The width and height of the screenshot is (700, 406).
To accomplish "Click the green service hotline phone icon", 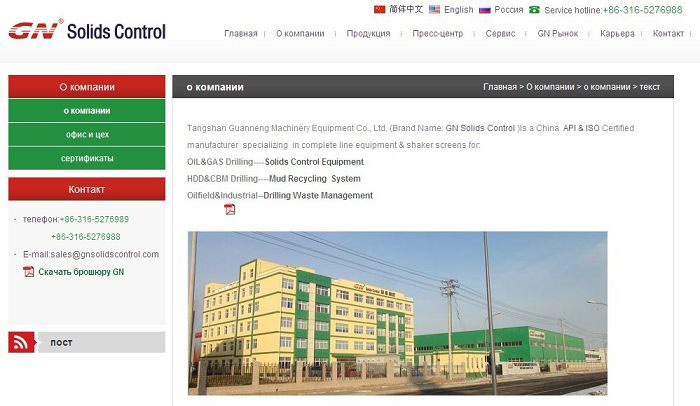I will click(534, 9).
